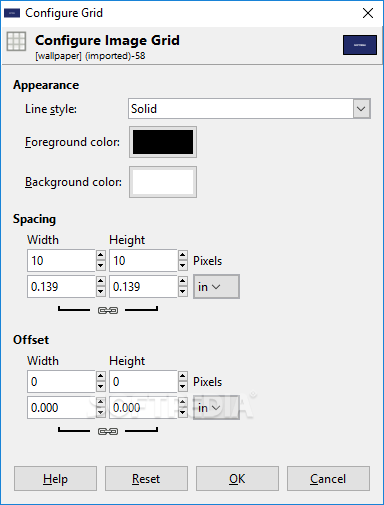
Task: Click the grid icon beside the dialog title
Action: point(16,41)
